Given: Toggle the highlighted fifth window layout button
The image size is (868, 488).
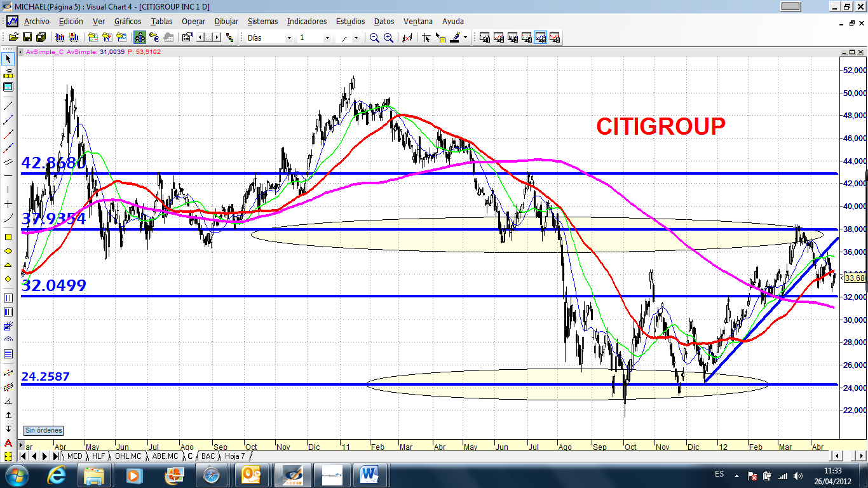Looking at the screenshot, I should [540, 37].
